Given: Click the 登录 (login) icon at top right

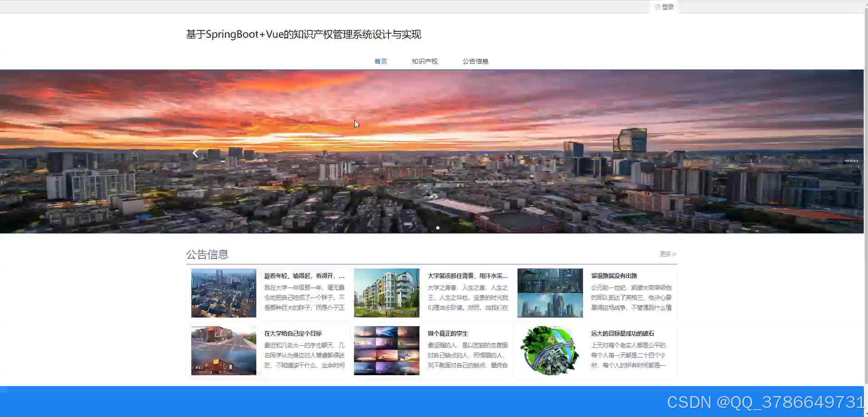Looking at the screenshot, I should pyautogui.click(x=666, y=6).
